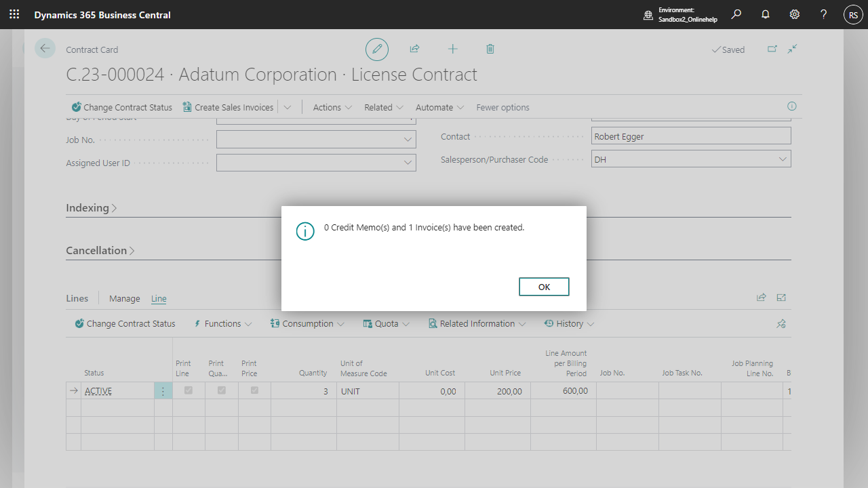The height and width of the screenshot is (488, 868).
Task: Open the notifications bell
Action: (x=766, y=14)
